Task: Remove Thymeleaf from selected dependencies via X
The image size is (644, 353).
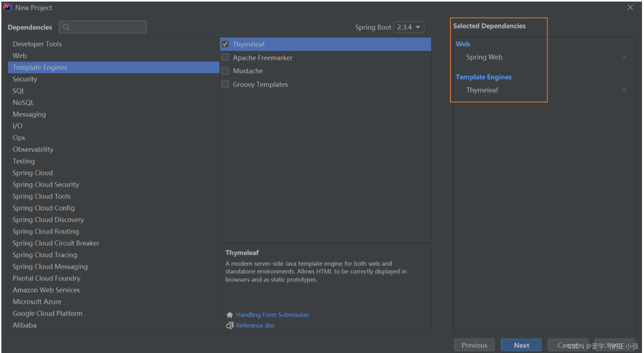Action: 624,90
